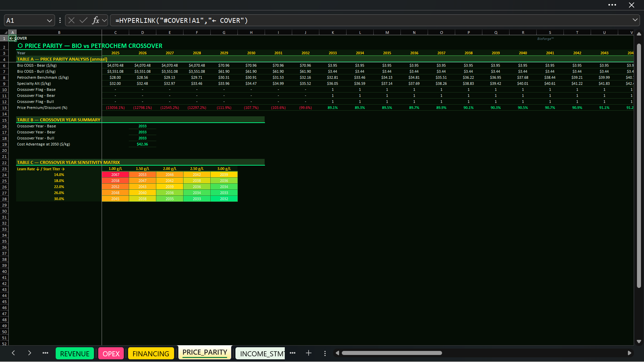Open the REVENUE sheet tab
644x362 pixels.
click(75, 354)
